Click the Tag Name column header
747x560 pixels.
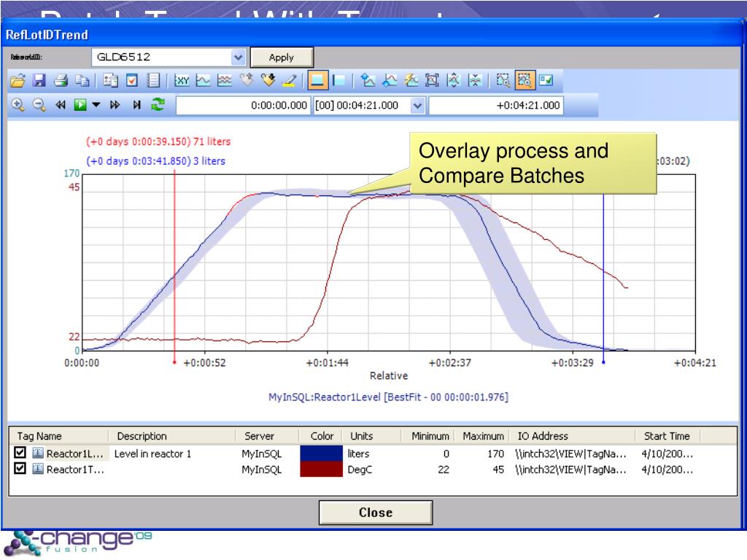point(59,436)
